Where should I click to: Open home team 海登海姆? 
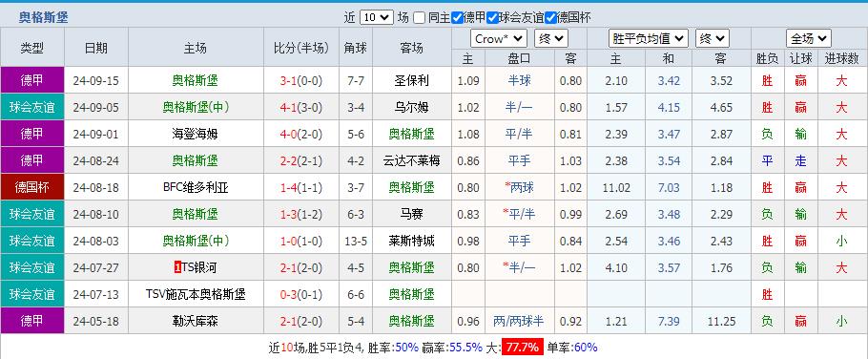pyautogui.click(x=195, y=134)
